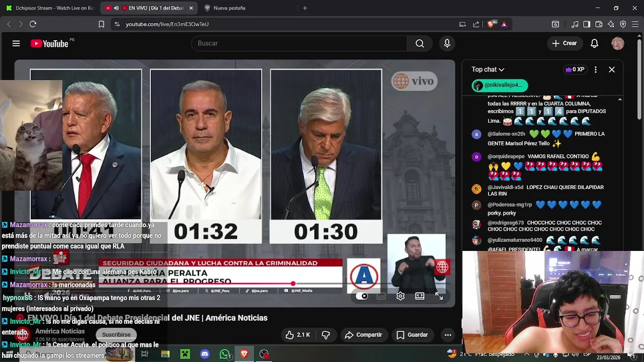Click @yulizamaturrano9400 chat username

coord(515,240)
